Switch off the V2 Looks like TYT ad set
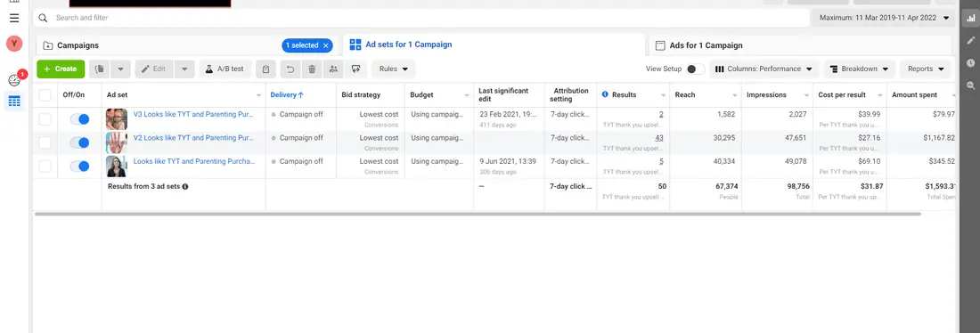The height and width of the screenshot is (333, 980). point(79,142)
